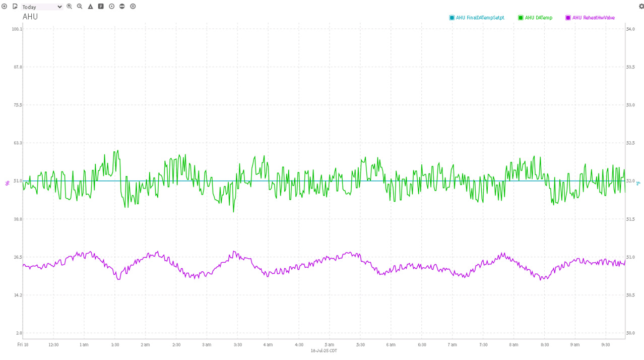Open the Today time range dropdown
Viewport: 644px width, 360px height.
[x=42, y=7]
